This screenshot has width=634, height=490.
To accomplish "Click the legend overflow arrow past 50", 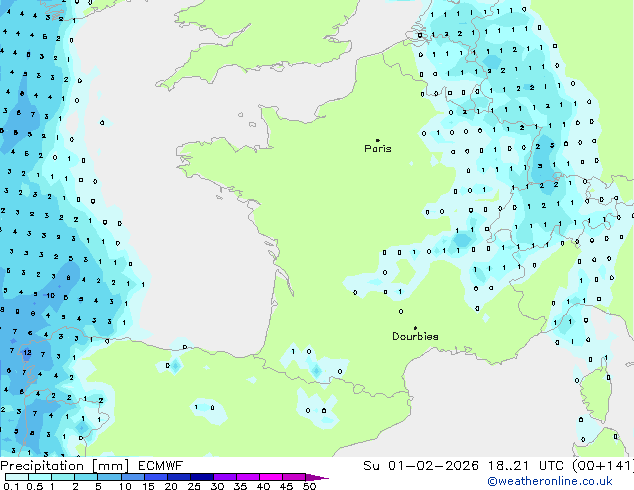I will pyautogui.click(x=317, y=477).
